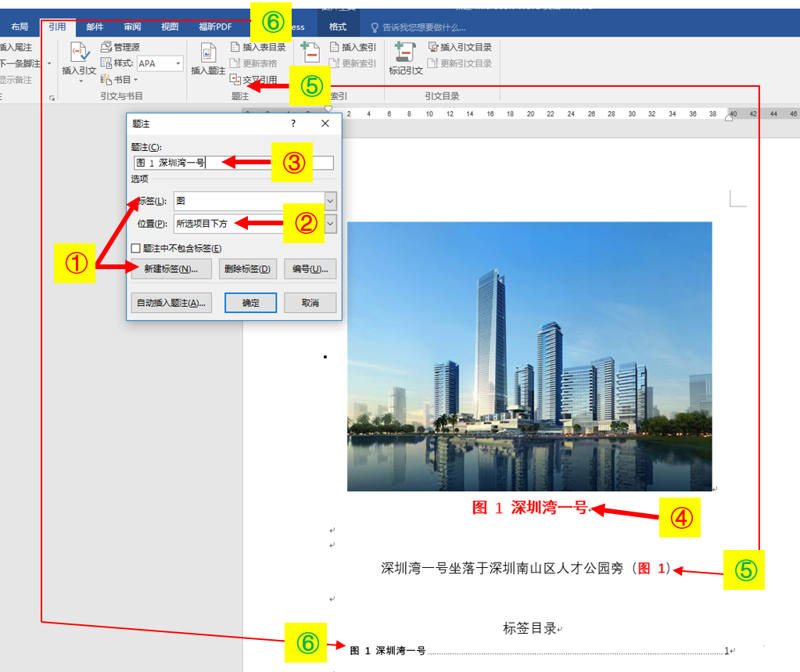Open the citation style APA dropdown
Image resolution: width=800 pixels, height=672 pixels.
click(x=178, y=63)
